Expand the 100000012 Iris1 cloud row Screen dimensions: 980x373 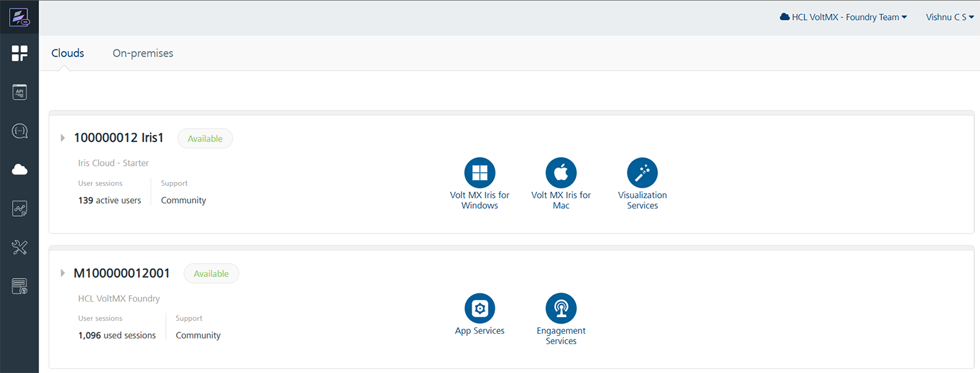[63, 138]
